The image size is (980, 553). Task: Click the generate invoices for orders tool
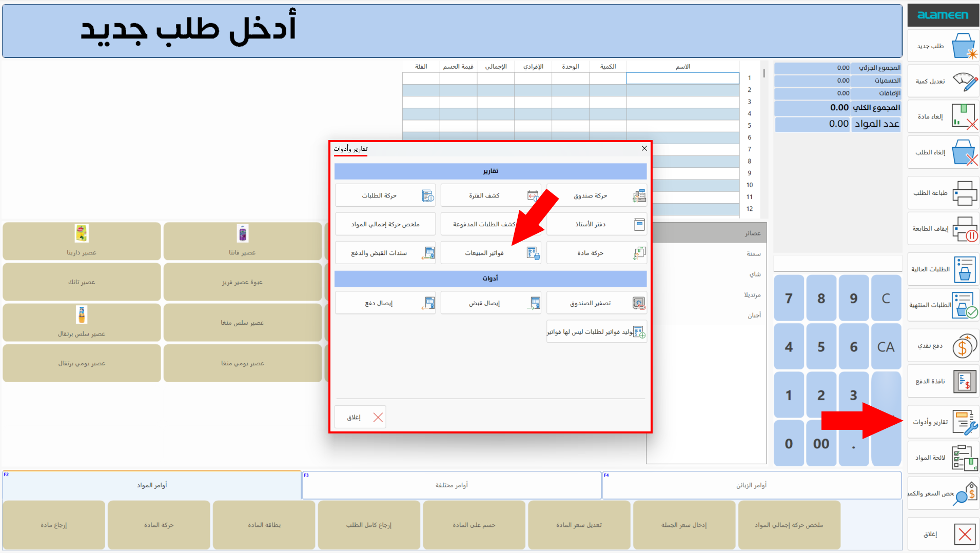click(x=596, y=332)
